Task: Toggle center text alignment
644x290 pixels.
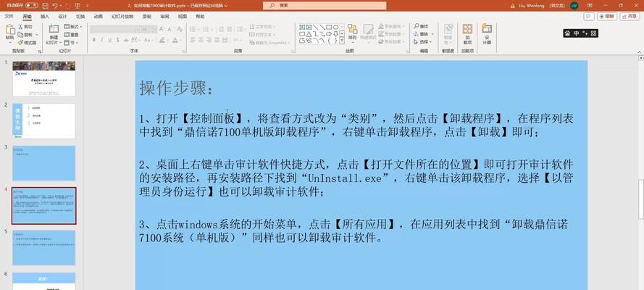Action: [201, 40]
